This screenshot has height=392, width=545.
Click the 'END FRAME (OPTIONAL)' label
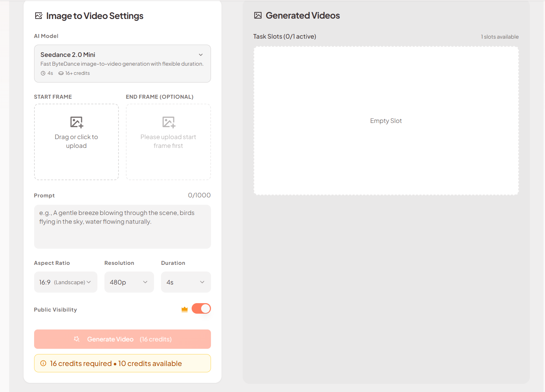[160, 97]
